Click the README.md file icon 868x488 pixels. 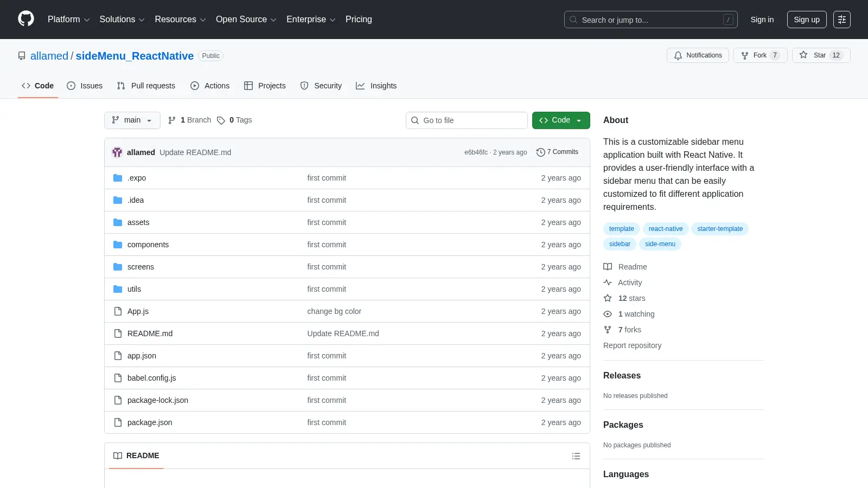coord(118,333)
